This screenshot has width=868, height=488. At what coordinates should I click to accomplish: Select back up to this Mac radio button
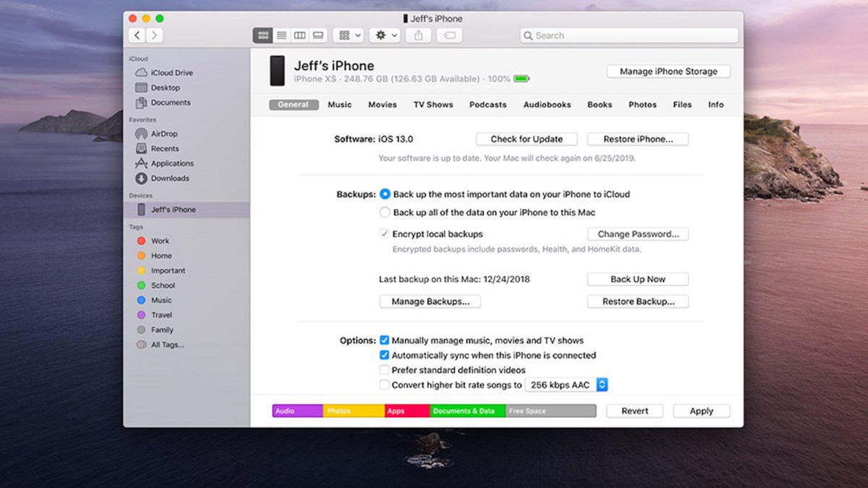[385, 213]
